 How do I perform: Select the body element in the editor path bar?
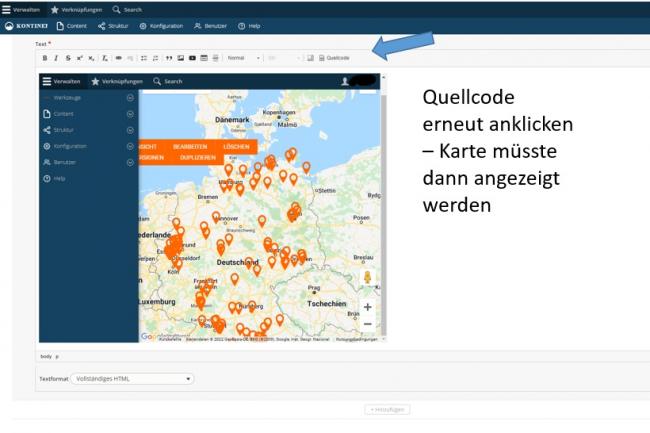coord(46,356)
